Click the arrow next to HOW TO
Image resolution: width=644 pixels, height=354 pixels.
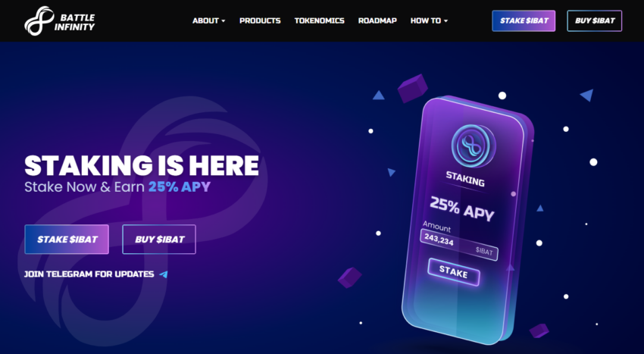pos(445,21)
